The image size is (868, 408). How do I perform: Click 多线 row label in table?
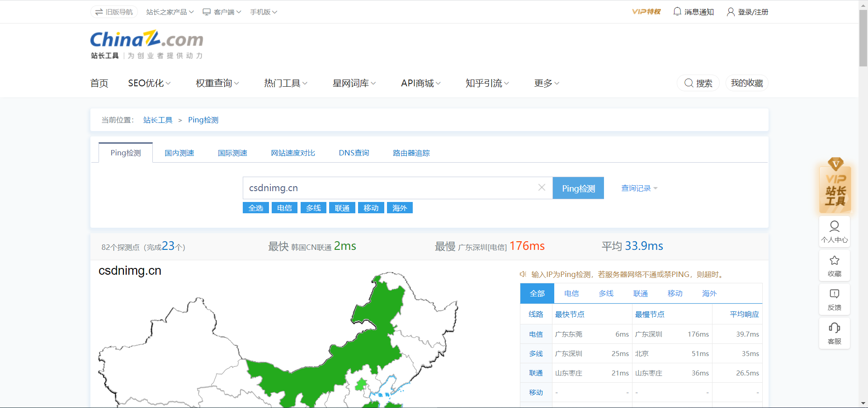536,353
